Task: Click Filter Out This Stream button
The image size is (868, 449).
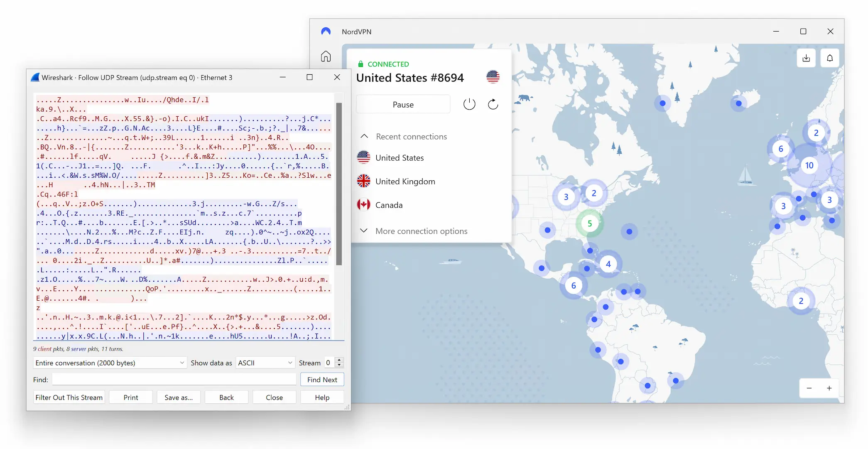Action: (69, 396)
